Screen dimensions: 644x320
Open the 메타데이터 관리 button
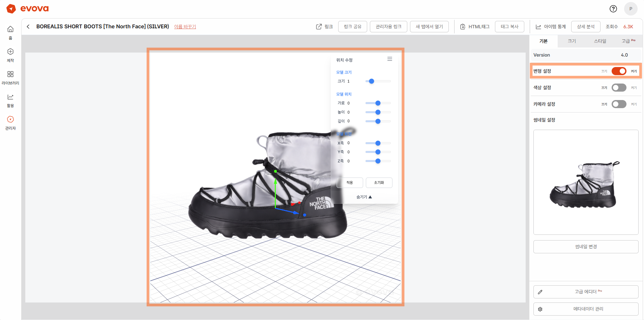click(x=586, y=309)
